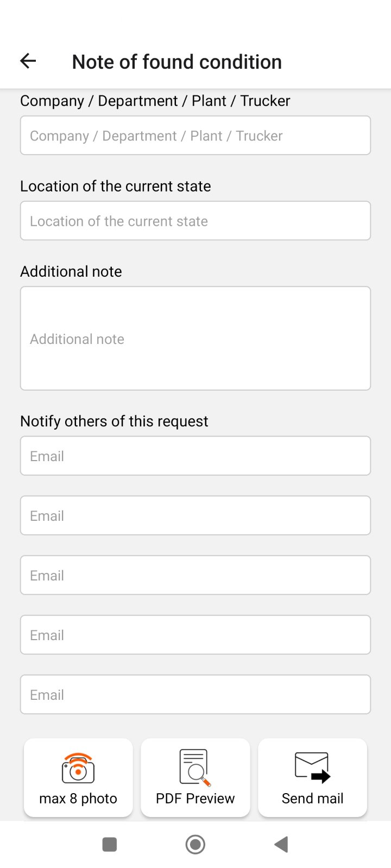Tap the camera icon for photos
Screen dimensions: 391x868
(78, 768)
